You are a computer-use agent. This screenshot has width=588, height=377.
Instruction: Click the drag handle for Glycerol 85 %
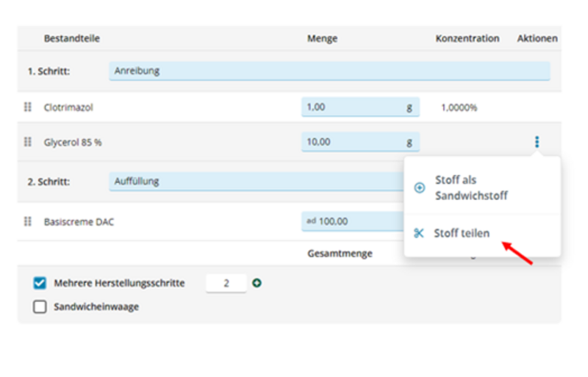(28, 142)
